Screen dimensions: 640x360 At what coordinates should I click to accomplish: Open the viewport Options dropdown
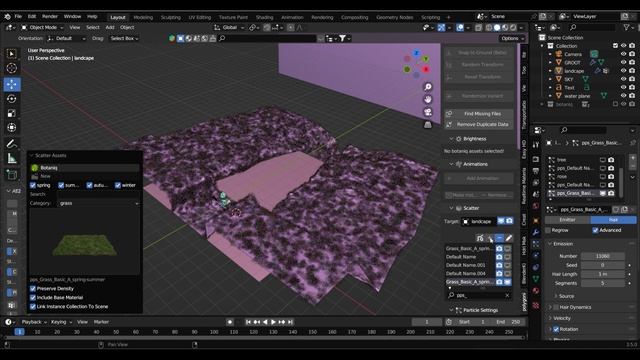point(511,38)
